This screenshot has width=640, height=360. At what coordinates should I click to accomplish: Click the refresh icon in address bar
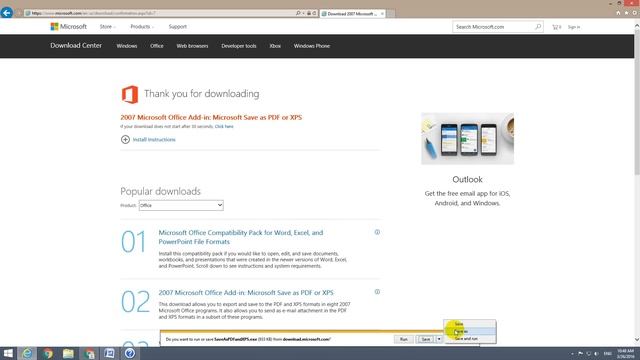314,13
